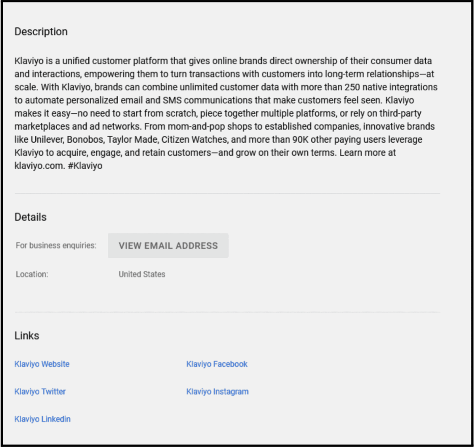This screenshot has width=476, height=448.
Task: Click the "United States" location value
Action: click(x=142, y=275)
